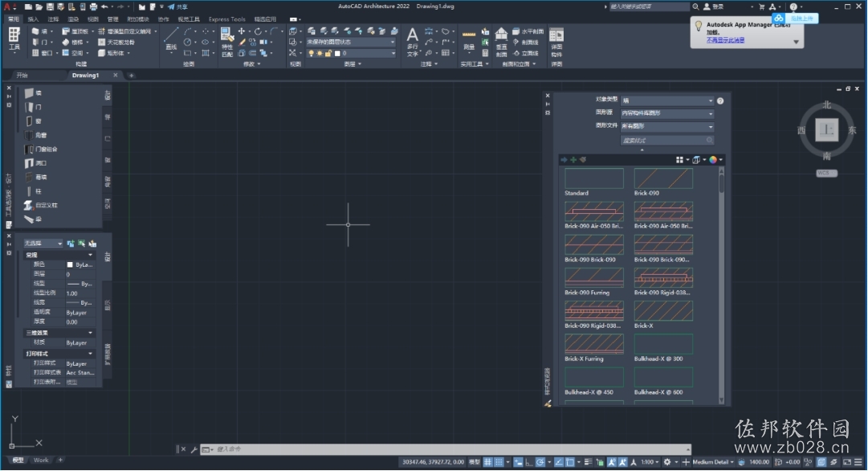The image size is (868, 471).
Task: Switch to the Drawing1 document tab
Action: [x=85, y=76]
